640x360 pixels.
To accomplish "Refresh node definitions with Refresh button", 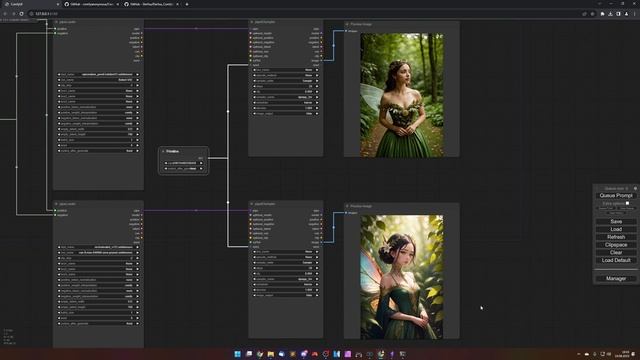I will coord(616,237).
